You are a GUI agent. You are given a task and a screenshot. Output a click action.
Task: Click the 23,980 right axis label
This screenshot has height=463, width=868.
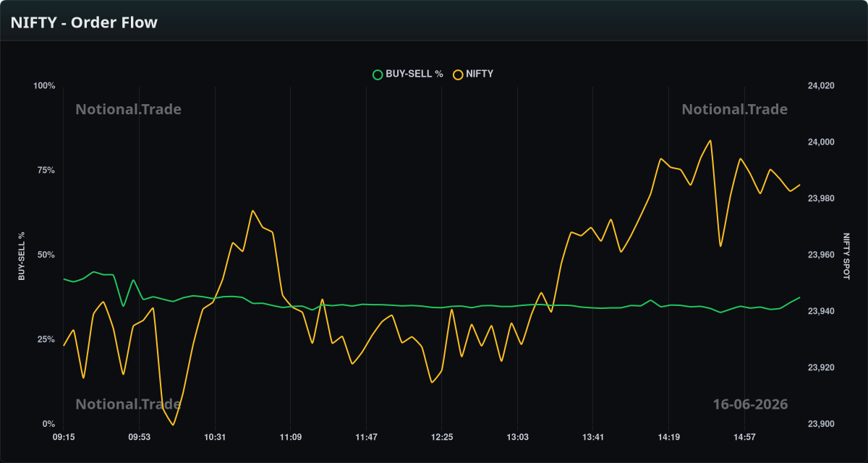(x=821, y=199)
